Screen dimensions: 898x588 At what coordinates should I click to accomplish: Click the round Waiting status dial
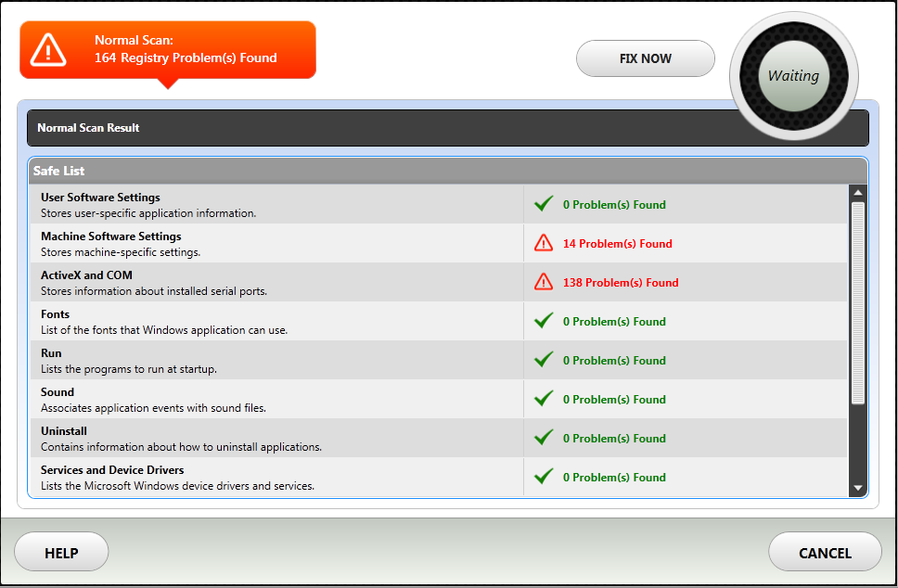tap(793, 76)
